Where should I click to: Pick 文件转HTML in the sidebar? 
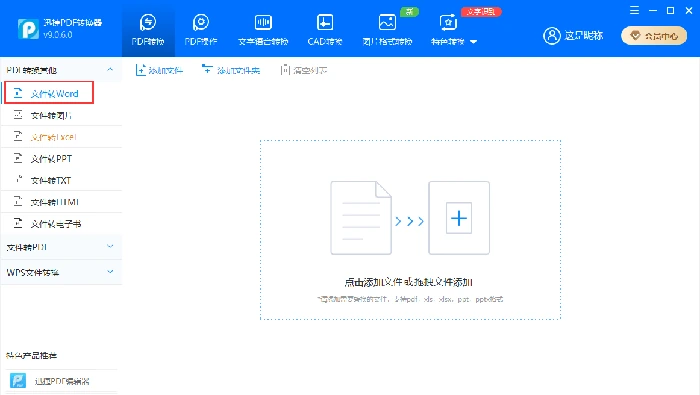(61, 202)
